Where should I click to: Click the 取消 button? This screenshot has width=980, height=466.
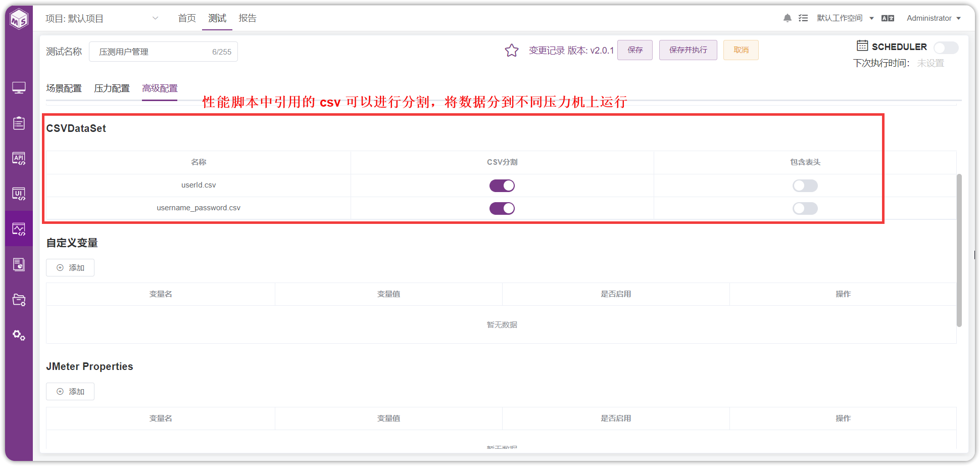(x=741, y=50)
